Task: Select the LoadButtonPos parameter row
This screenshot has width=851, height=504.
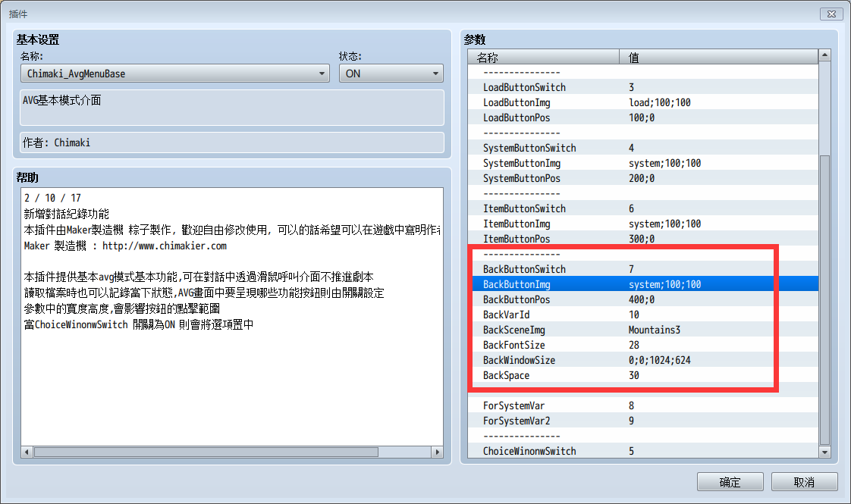Action: click(643, 117)
